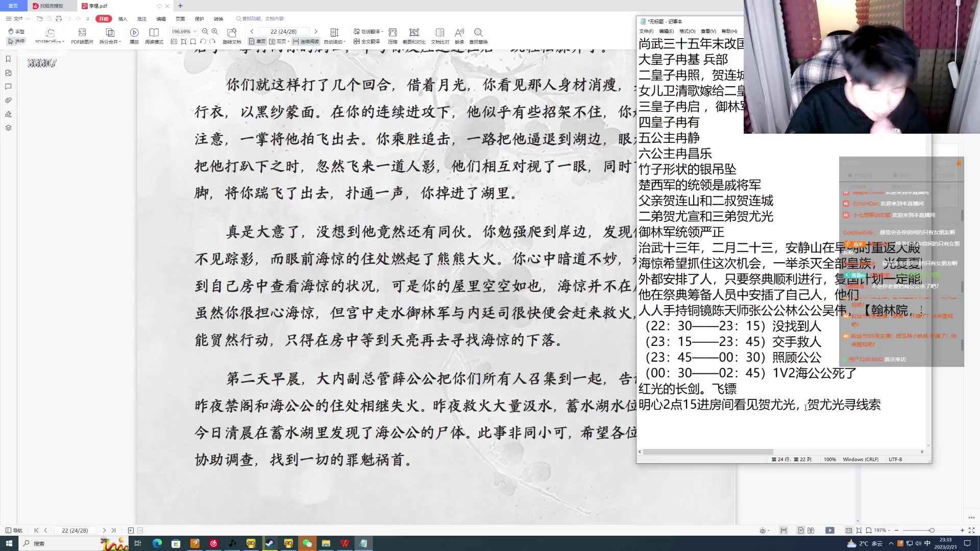
Task: Select the 开始 ribbon tab
Action: click(104, 19)
